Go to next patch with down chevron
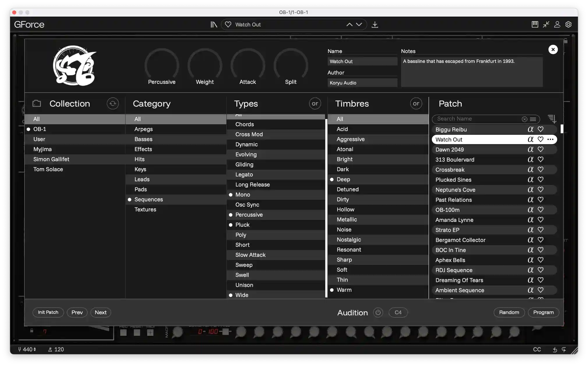 (x=359, y=25)
